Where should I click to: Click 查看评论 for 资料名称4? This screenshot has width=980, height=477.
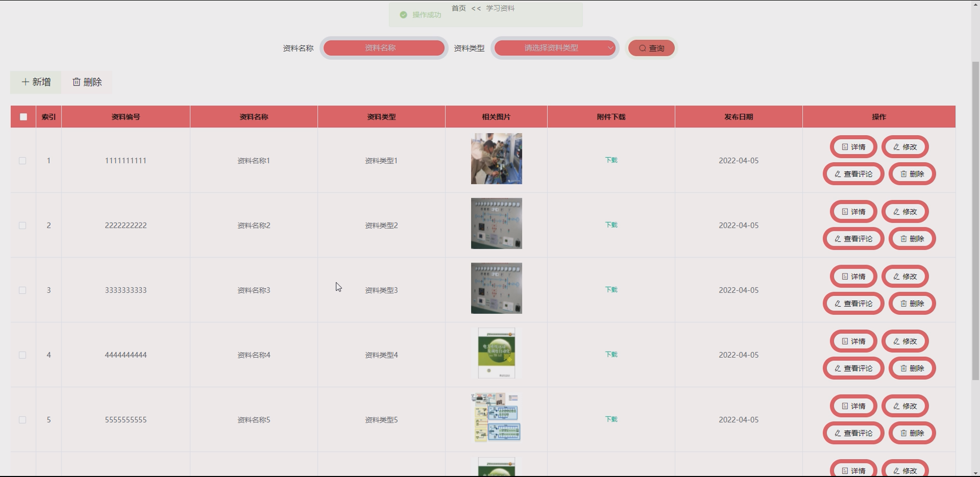(854, 368)
